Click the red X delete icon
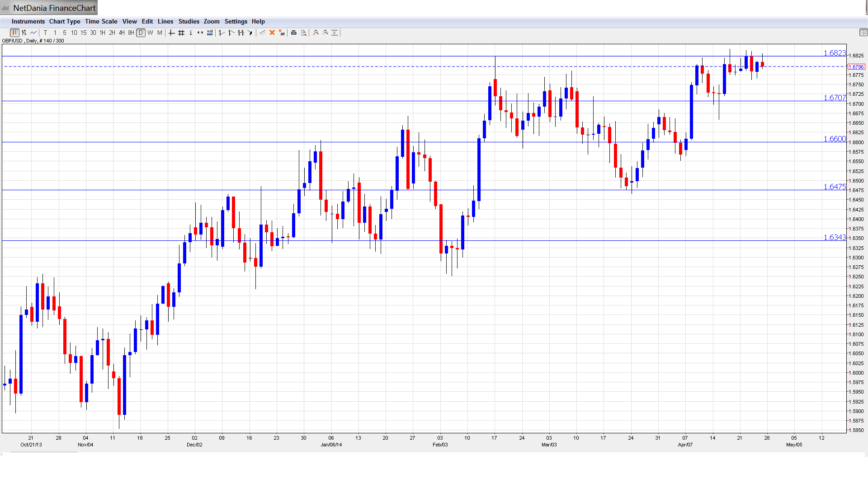 [272, 33]
